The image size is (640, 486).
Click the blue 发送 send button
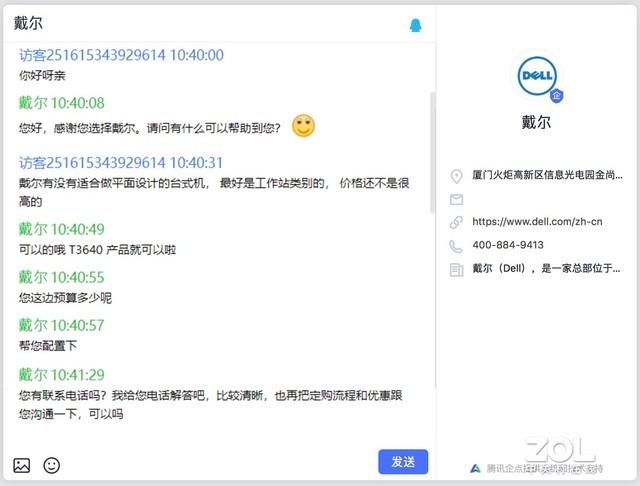[x=403, y=462]
